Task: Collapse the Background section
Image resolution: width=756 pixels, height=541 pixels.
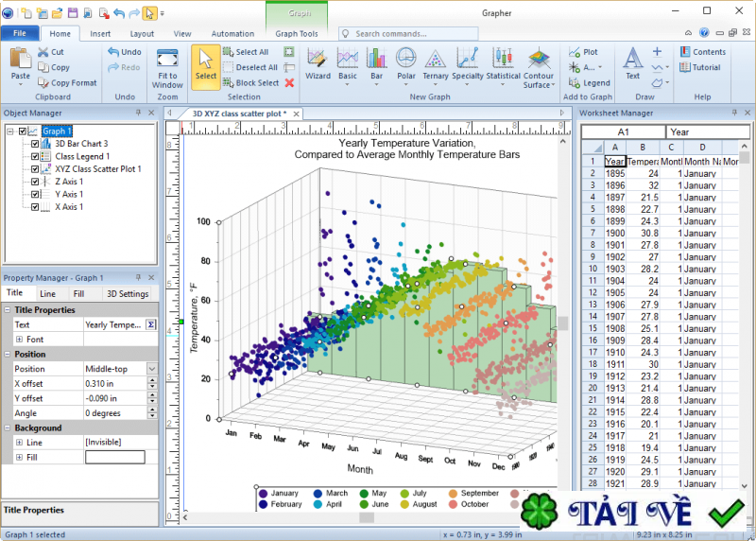Action: point(8,428)
